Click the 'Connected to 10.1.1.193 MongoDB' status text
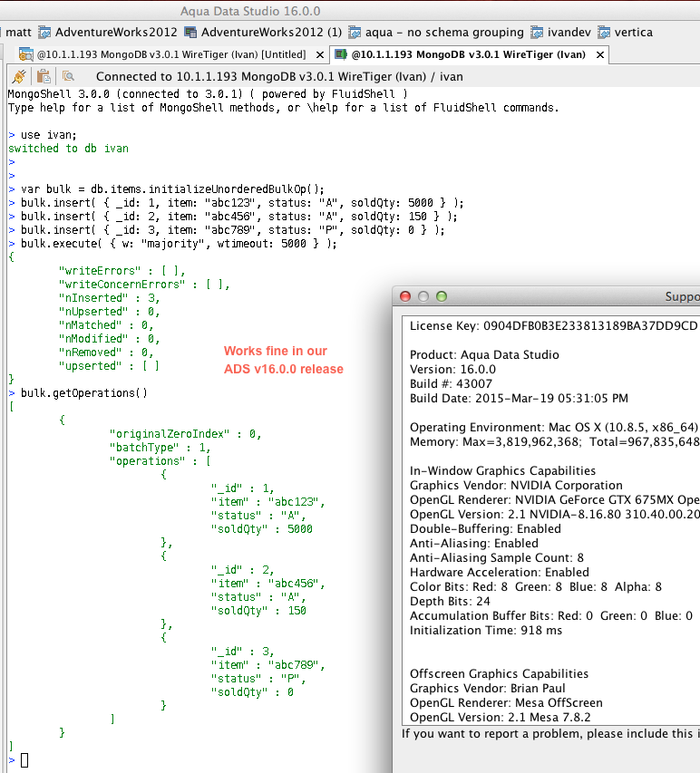This screenshot has width=700, height=773. (x=279, y=77)
